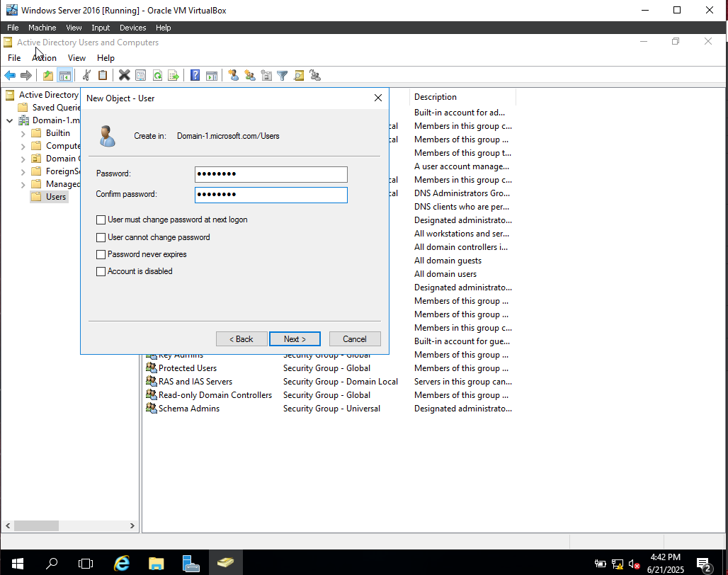Collapse the Domain-1 tree node
The width and height of the screenshot is (728, 575).
pyautogui.click(x=9, y=120)
